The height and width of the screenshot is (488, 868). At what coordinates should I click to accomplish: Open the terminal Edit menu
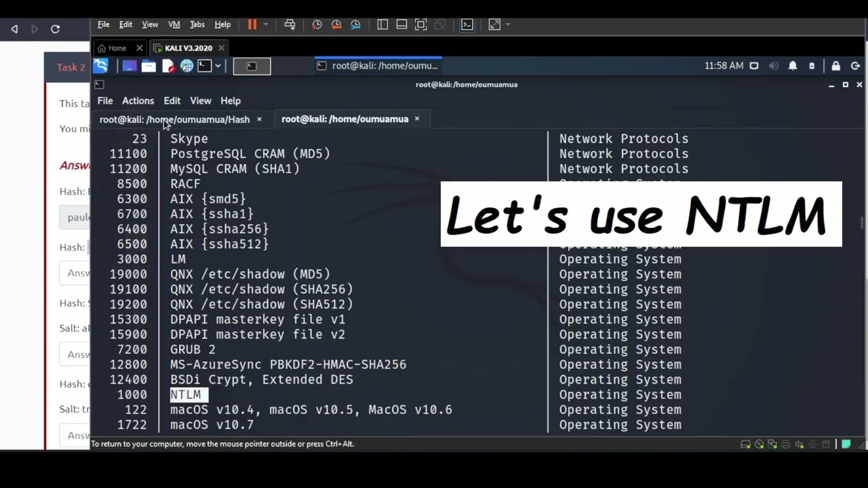click(x=172, y=100)
